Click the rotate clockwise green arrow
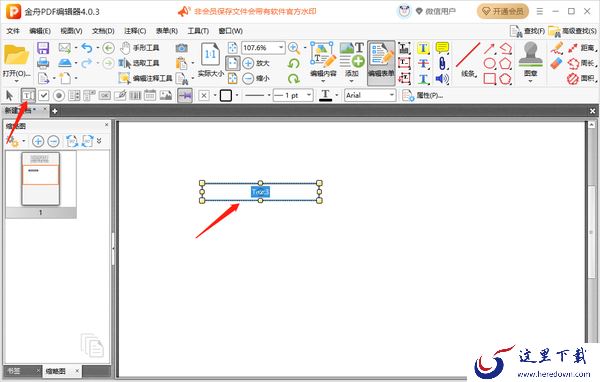This screenshot has width=600, height=382. 294,78
